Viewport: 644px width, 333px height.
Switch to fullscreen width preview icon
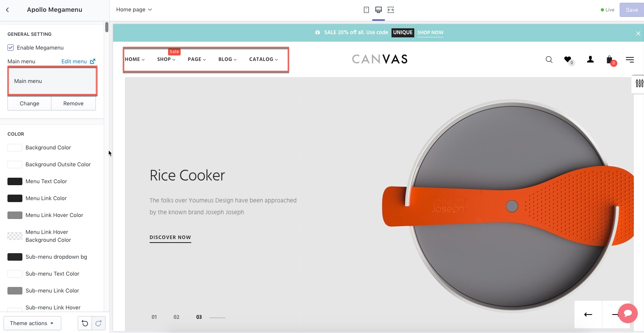[x=391, y=10]
